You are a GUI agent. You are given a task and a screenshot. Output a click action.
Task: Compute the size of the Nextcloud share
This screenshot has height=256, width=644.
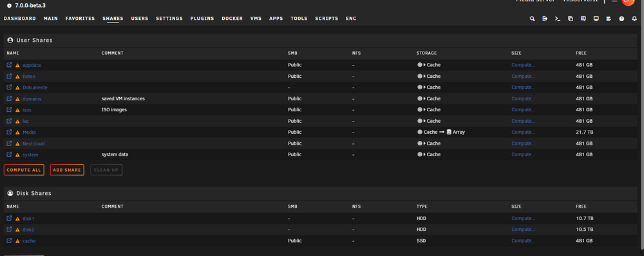(x=523, y=143)
